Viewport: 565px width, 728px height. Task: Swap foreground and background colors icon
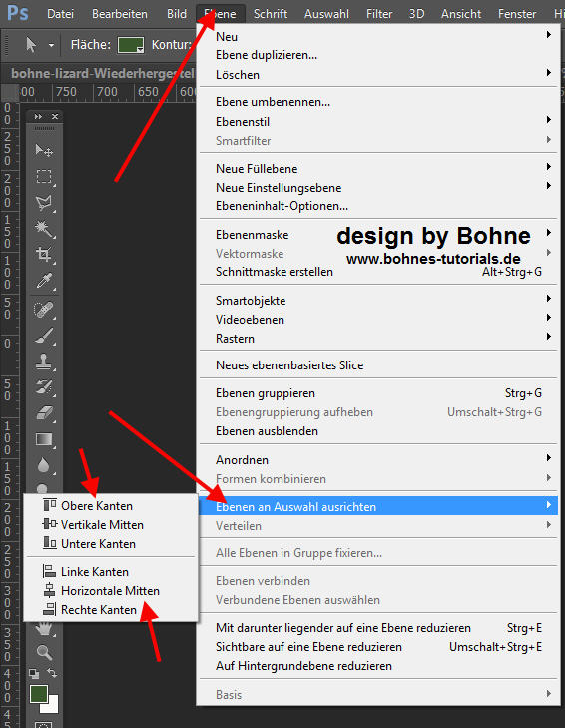[x=53, y=672]
